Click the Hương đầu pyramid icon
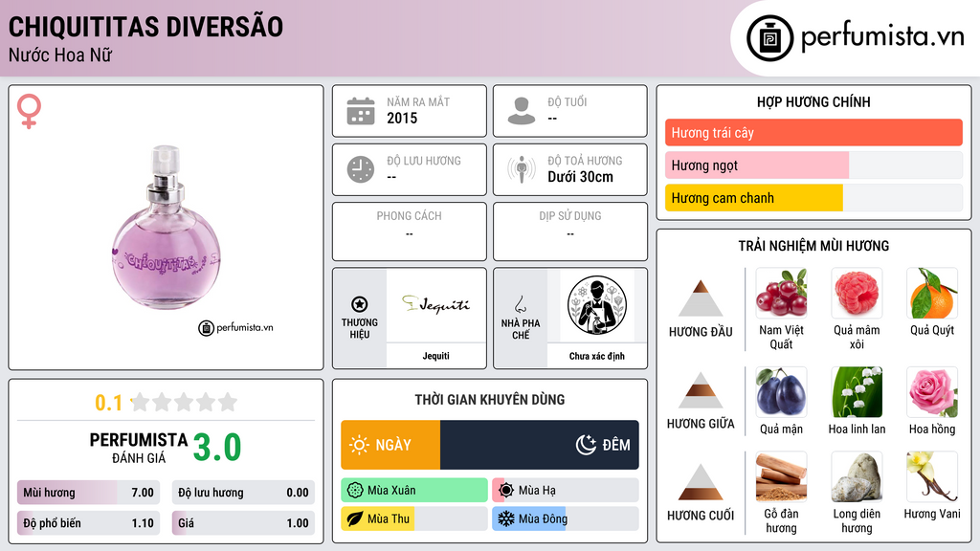The width and height of the screenshot is (980, 551). coord(701,298)
